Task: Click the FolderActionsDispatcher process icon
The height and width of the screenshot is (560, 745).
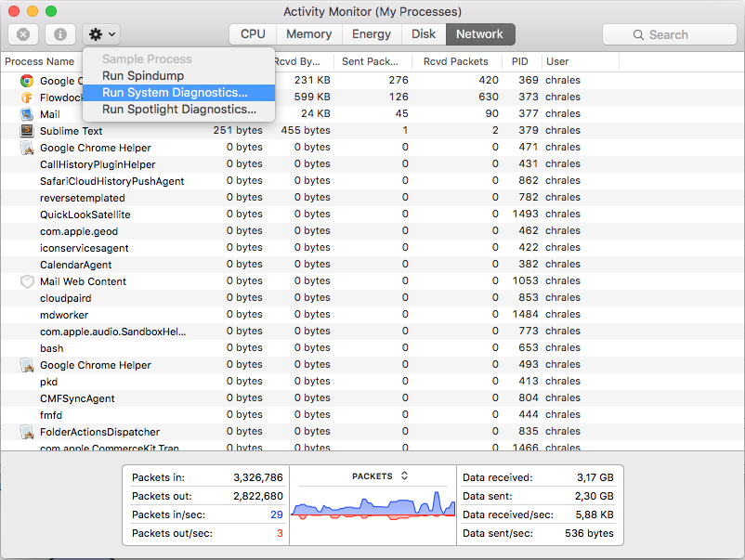Action: 27,432
